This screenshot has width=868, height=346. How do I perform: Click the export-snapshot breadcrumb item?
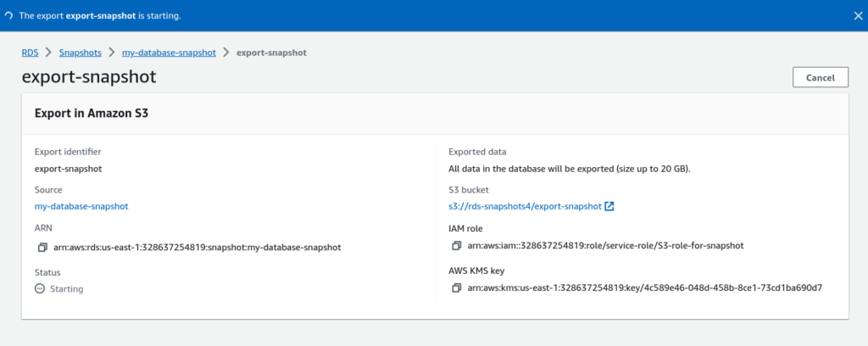point(271,53)
